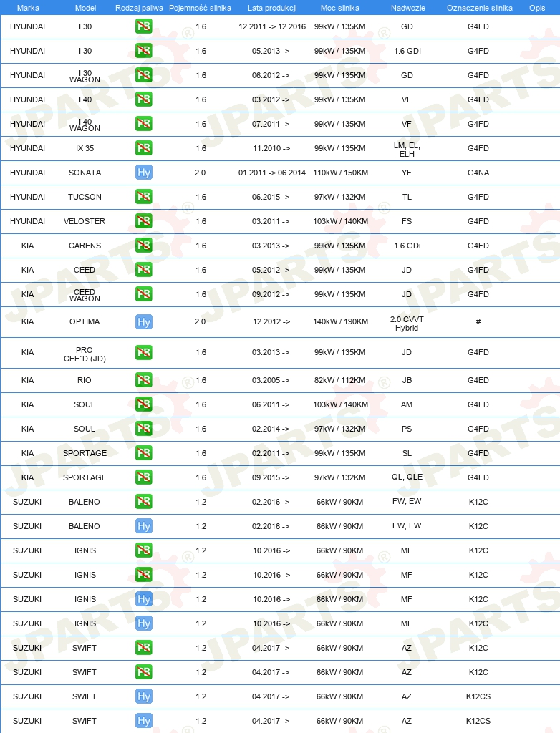
Task: Select the petrol icon for Kia Pro Cee'd (JD)
Action: coord(144,352)
